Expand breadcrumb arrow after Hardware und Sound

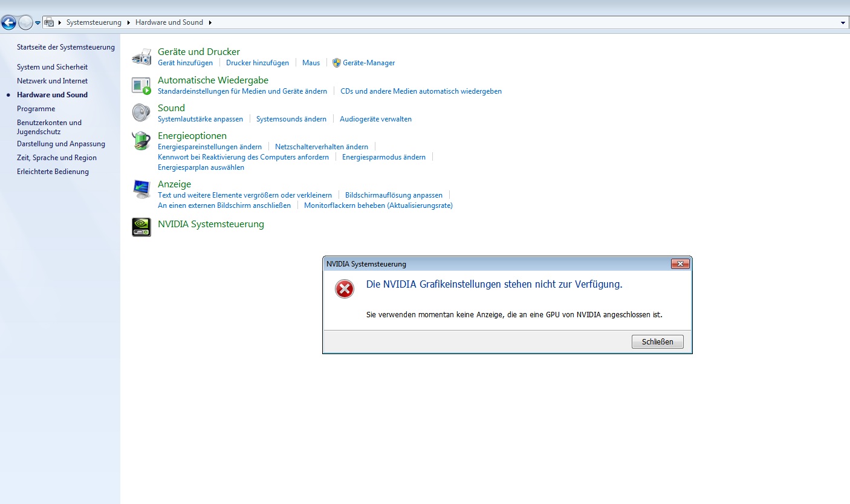(x=210, y=22)
